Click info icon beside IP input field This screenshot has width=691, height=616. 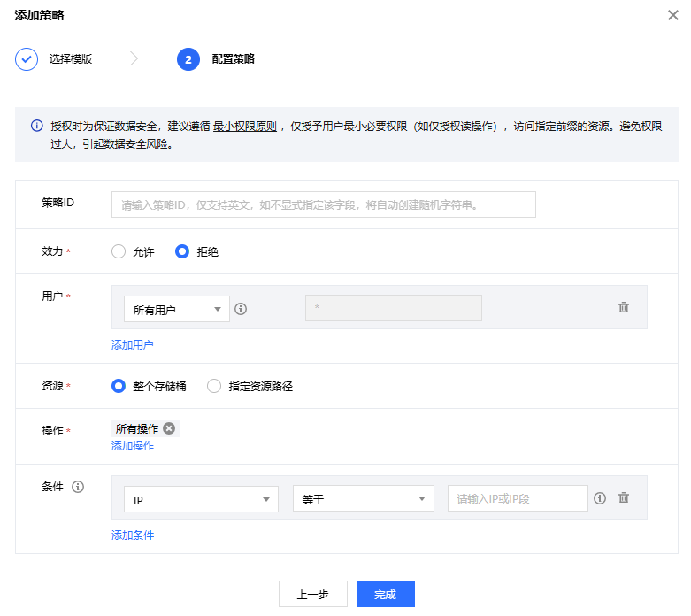tap(600, 498)
